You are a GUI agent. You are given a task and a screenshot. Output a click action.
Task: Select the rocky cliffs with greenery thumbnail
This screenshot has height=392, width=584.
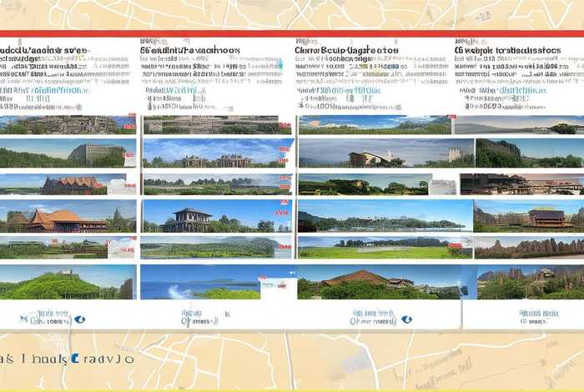531,282
